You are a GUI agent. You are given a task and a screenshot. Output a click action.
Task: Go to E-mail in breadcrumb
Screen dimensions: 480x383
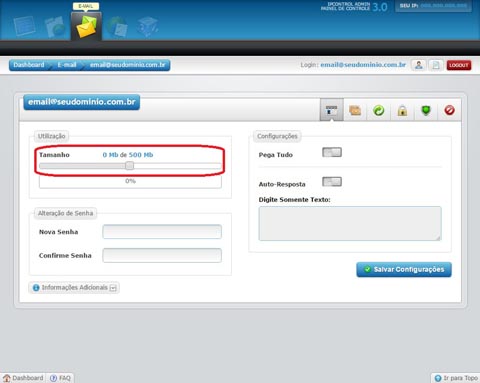tap(67, 65)
